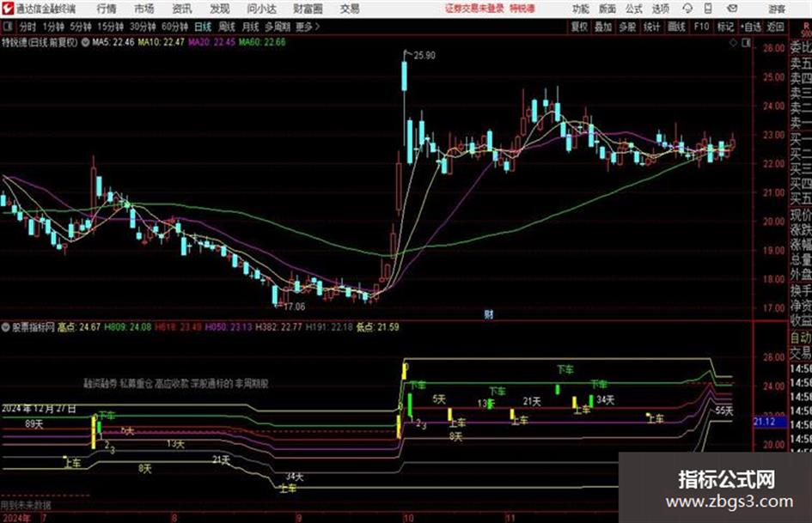Click the mobile phone icon in title bar

(708, 9)
